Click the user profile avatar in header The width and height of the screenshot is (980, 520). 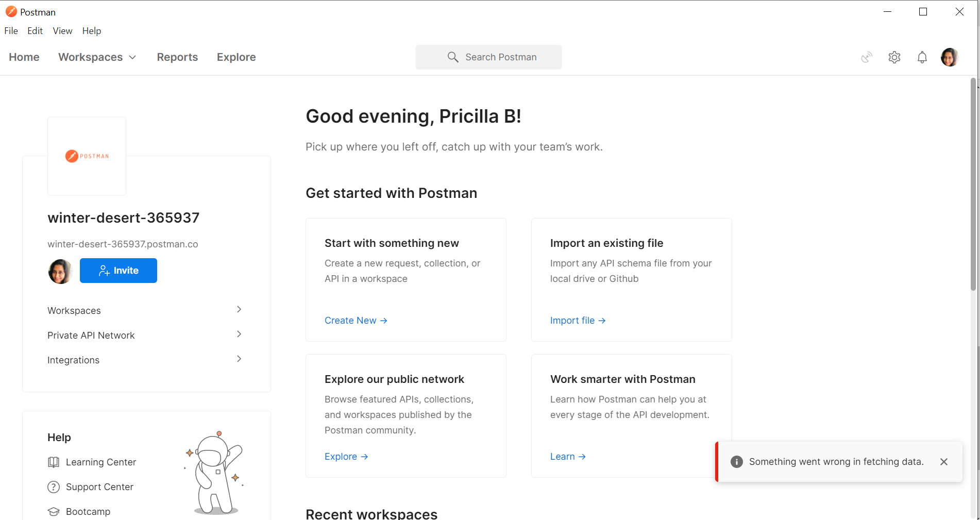(x=950, y=57)
